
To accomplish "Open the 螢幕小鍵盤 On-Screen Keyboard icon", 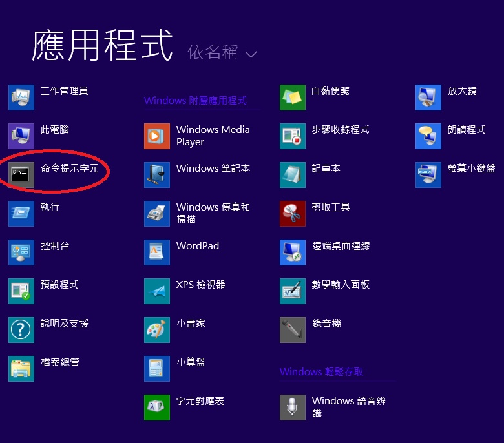I will 428,175.
